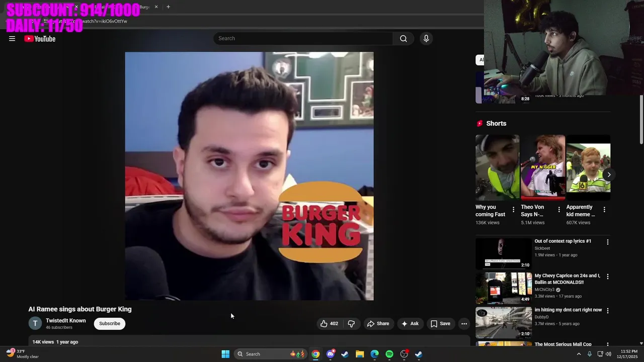Image resolution: width=644 pixels, height=362 pixels.
Task: Show hidden system tray icons
Action: 579,354
